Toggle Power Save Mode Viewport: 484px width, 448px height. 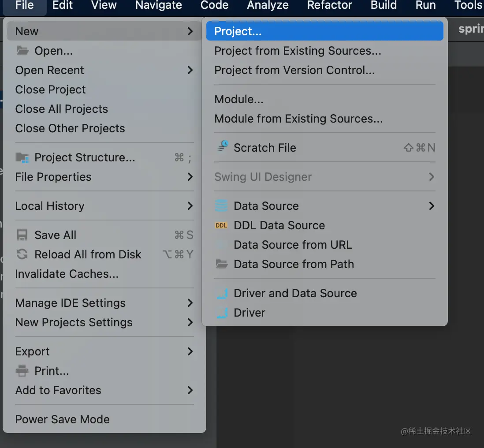(x=62, y=419)
